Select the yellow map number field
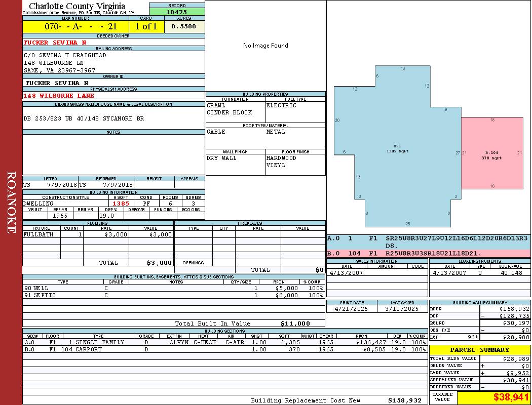532x405 pixels. pyautogui.click(x=75, y=26)
